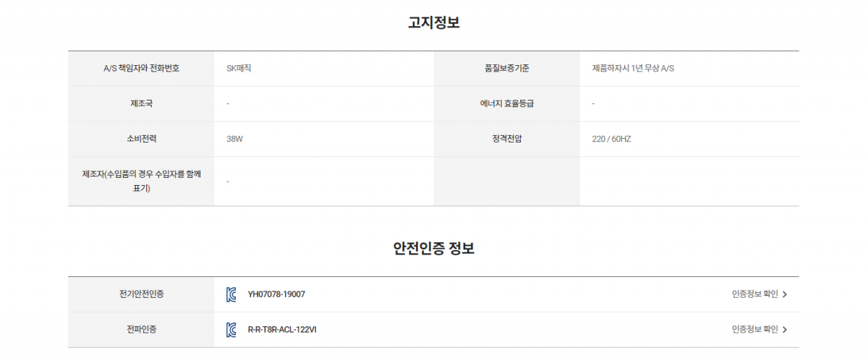
Task: Click the 220 / 60HZ voltage value
Action: click(611, 139)
